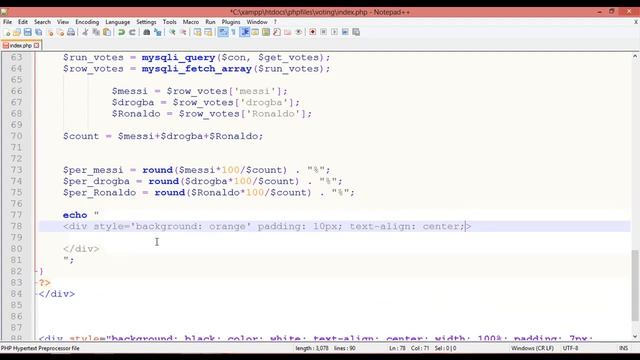The image size is (640, 360).
Task: Click '$per_drogba' on line 74
Action: [96, 181]
